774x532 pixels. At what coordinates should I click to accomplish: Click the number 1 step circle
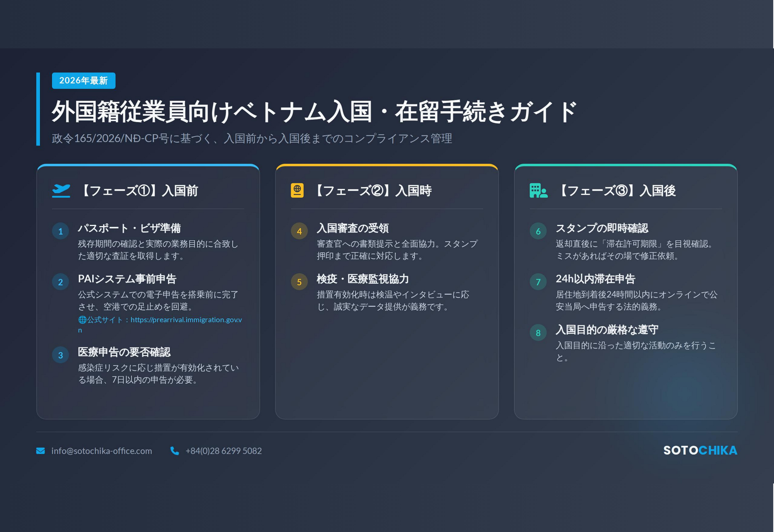coord(60,231)
